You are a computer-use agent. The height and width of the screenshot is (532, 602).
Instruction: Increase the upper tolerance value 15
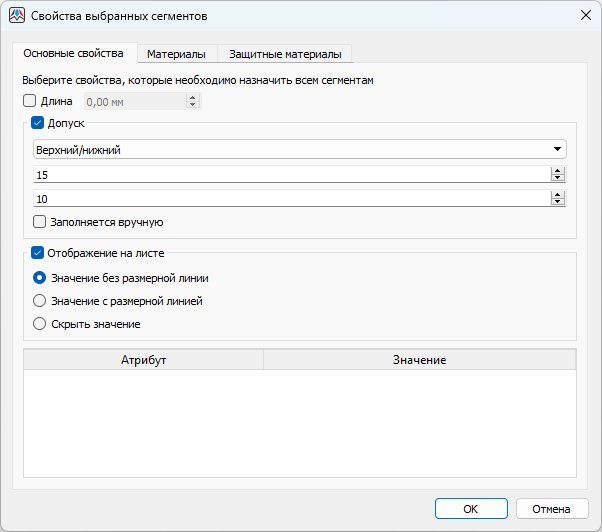[557, 171]
